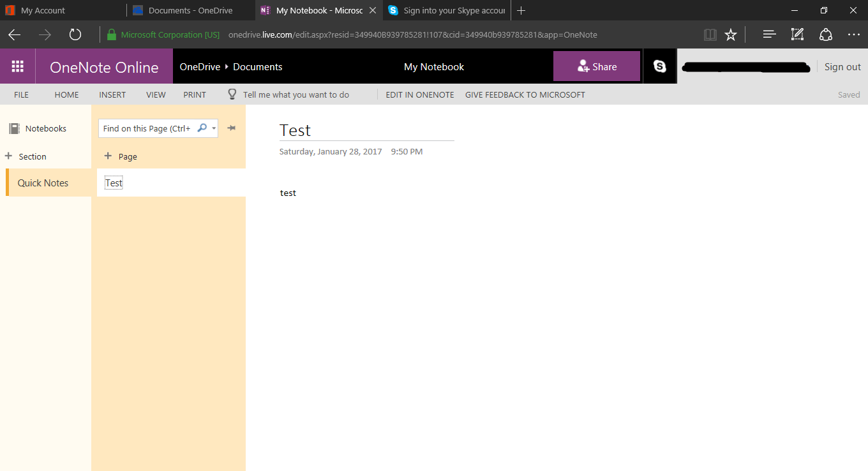Click the note body text test

pos(288,193)
